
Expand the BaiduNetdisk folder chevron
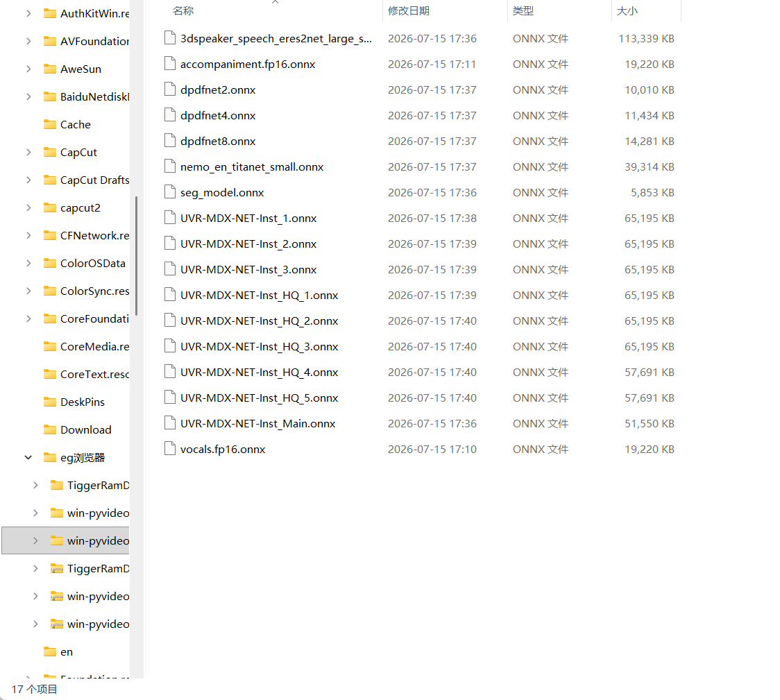[28, 96]
